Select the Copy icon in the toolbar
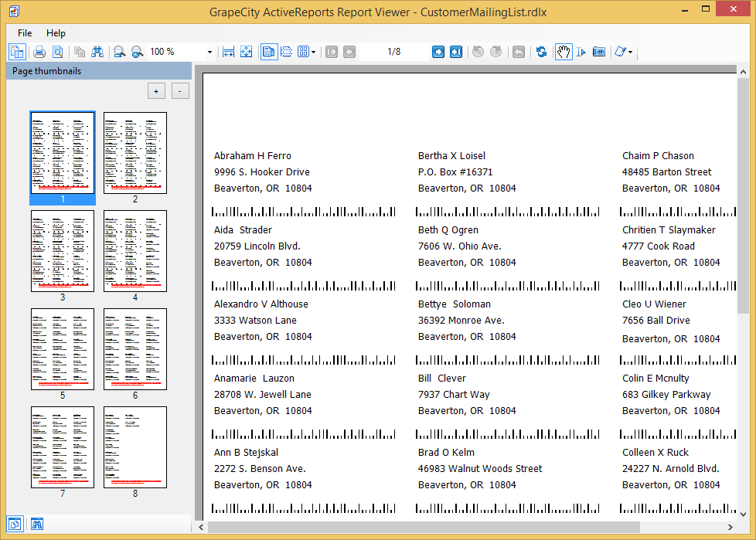The image size is (756, 540). 80,52
